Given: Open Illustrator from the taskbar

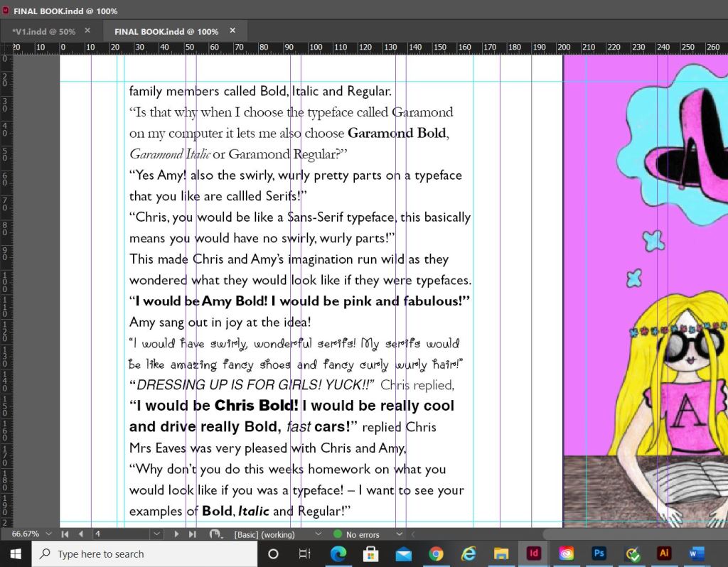Looking at the screenshot, I should 665,553.
